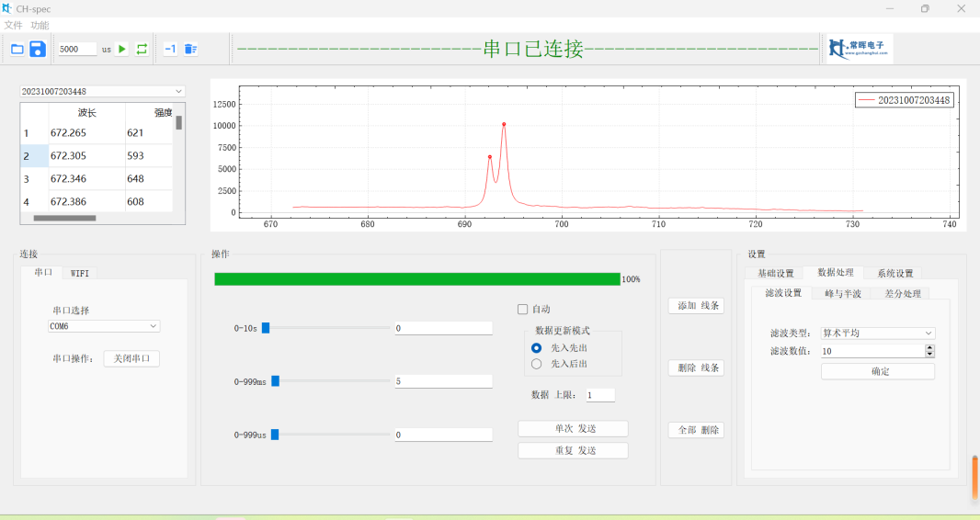Open the 系统设置 tab
The width and height of the screenshot is (980, 520).
(895, 274)
